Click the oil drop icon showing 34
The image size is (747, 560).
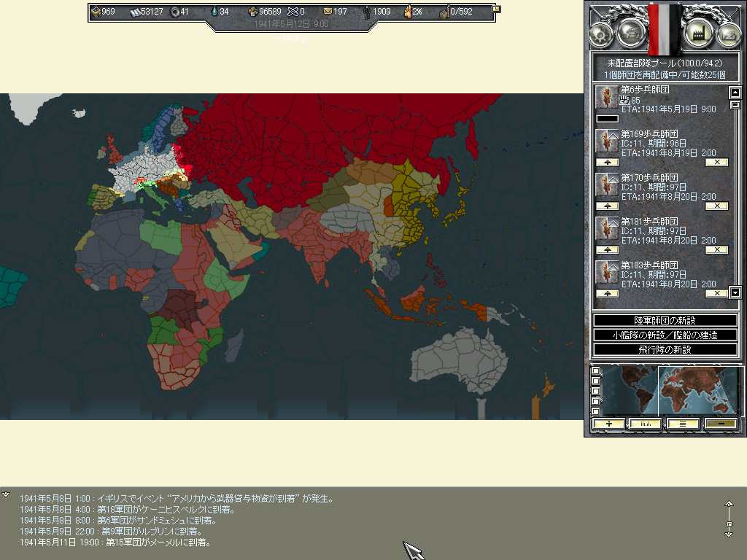pyautogui.click(x=214, y=12)
